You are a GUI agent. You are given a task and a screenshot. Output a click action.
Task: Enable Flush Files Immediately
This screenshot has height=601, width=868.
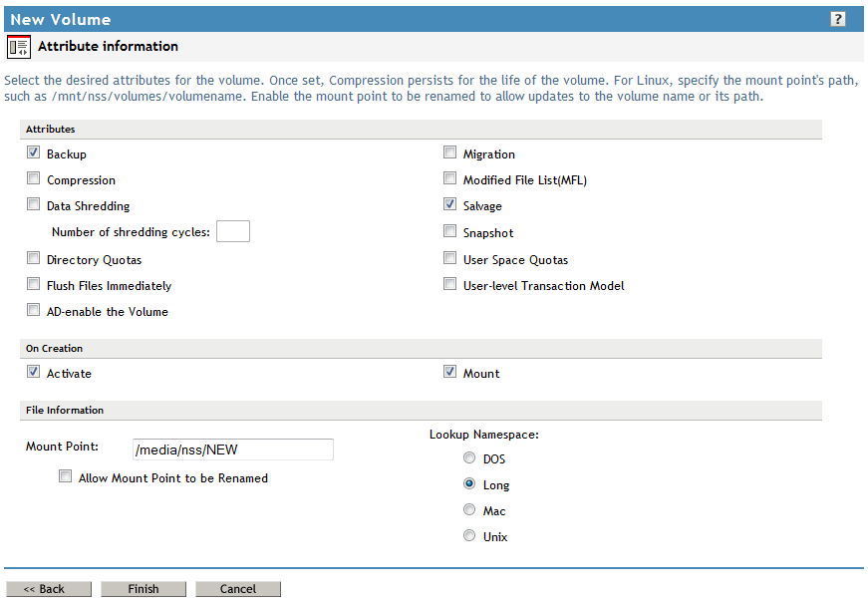coord(33,284)
